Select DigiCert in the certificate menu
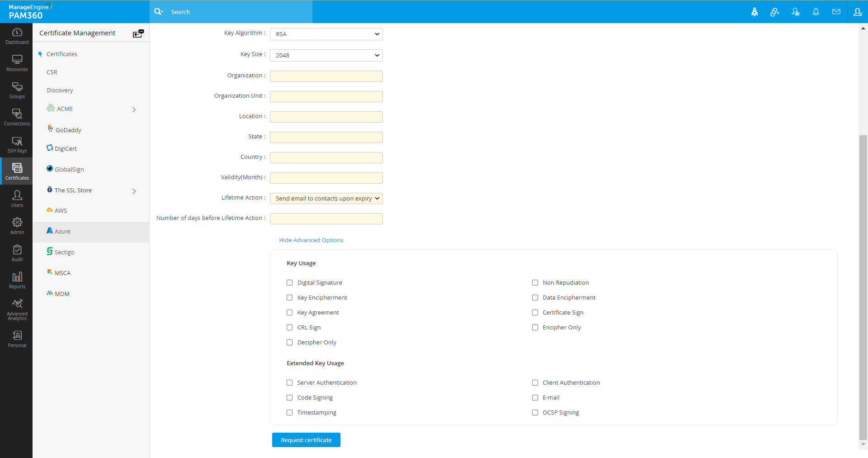The image size is (868, 458). [66, 149]
